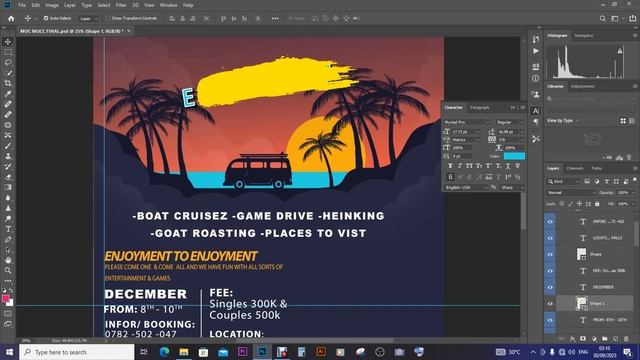Open the Window menu
The height and width of the screenshot is (360, 640).
[168, 5]
